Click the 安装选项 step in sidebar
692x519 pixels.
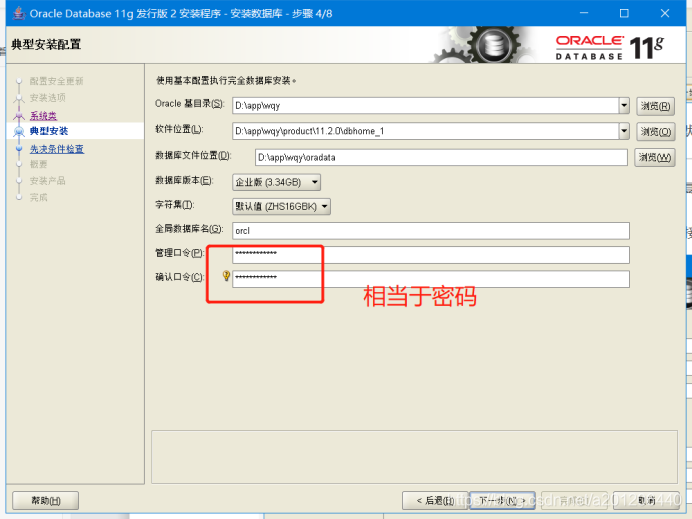coord(48,98)
